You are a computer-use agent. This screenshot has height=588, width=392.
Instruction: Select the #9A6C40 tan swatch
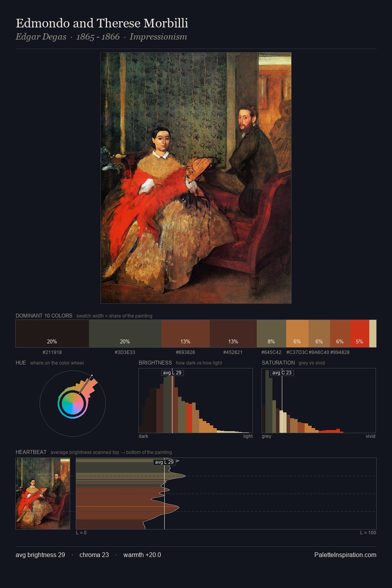319,334
